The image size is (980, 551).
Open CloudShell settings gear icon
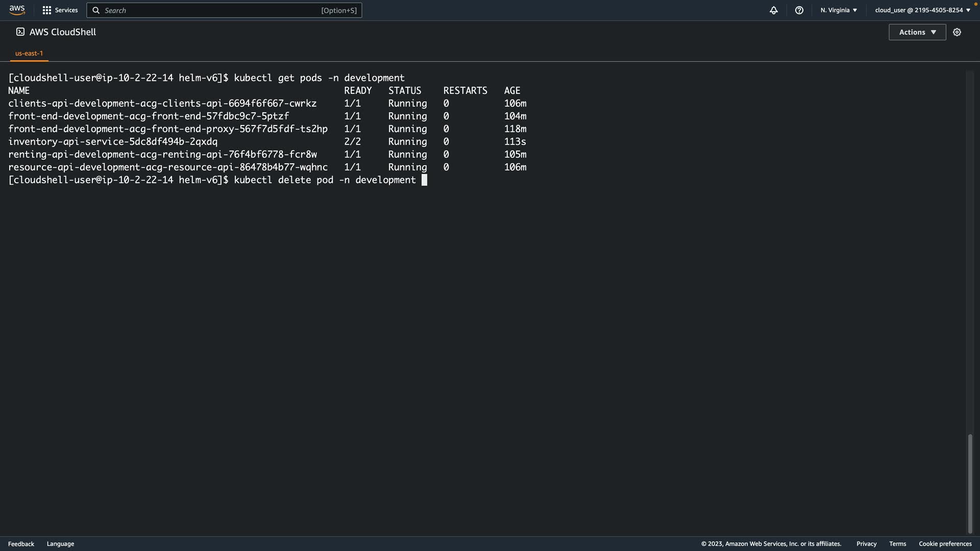coord(957,32)
